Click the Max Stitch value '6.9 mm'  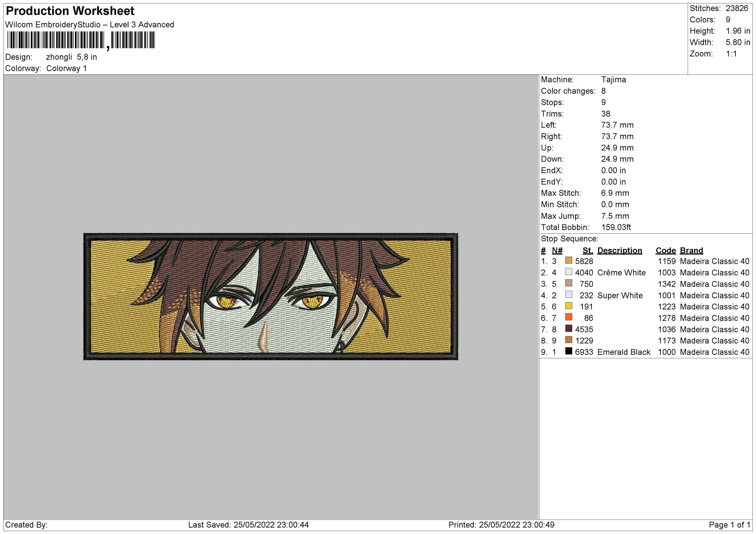[x=615, y=193]
